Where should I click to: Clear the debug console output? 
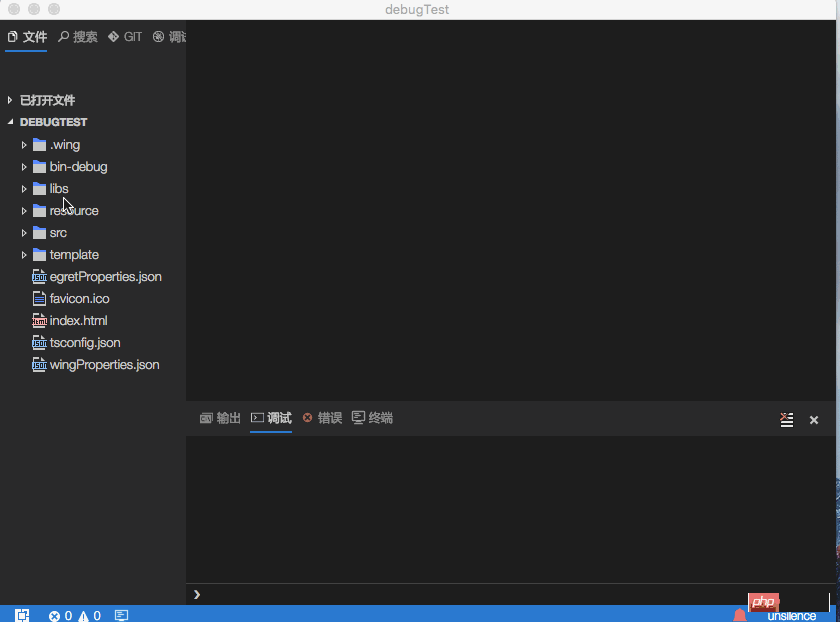pyautogui.click(x=786, y=419)
